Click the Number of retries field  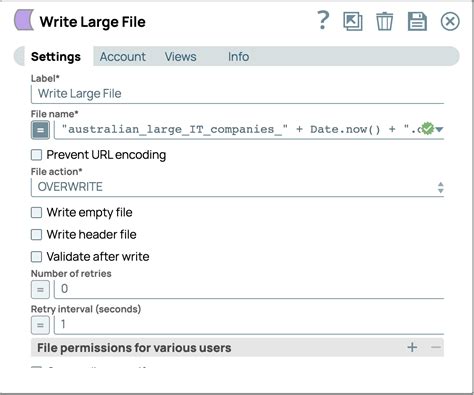pos(249,289)
